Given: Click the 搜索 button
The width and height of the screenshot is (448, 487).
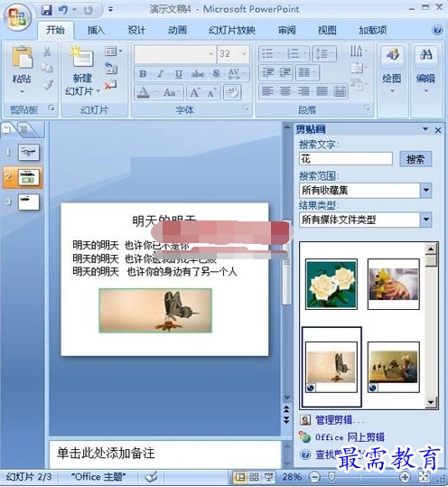Looking at the screenshot, I should 415,159.
